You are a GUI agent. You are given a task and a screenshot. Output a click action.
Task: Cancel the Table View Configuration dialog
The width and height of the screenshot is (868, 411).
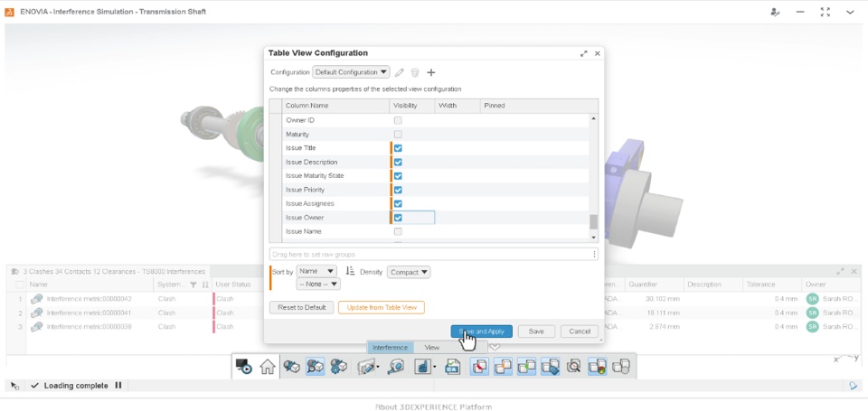[580, 332]
